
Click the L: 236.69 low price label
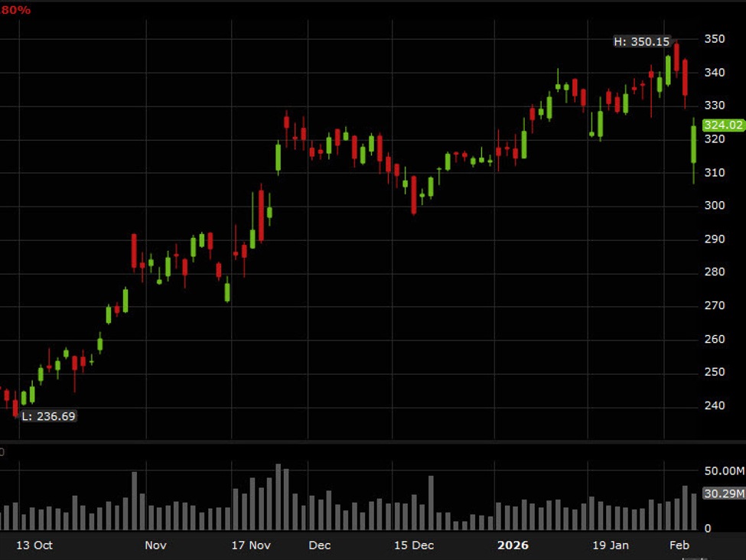(48, 416)
